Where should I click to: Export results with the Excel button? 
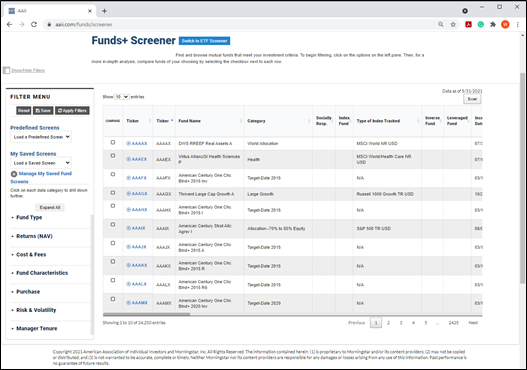point(472,99)
